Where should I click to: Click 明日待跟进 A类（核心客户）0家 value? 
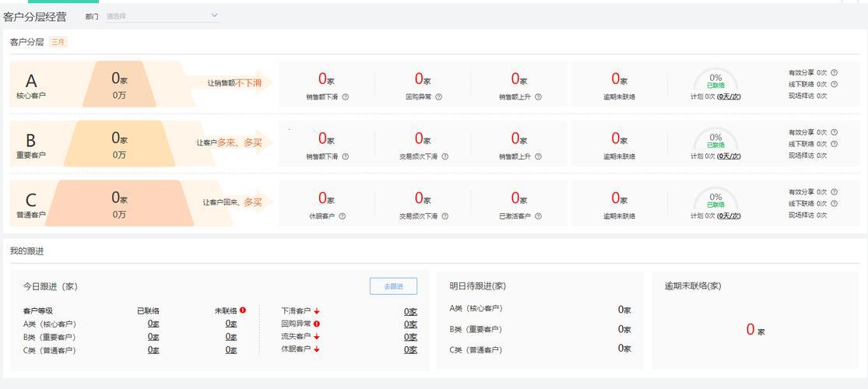tap(624, 310)
